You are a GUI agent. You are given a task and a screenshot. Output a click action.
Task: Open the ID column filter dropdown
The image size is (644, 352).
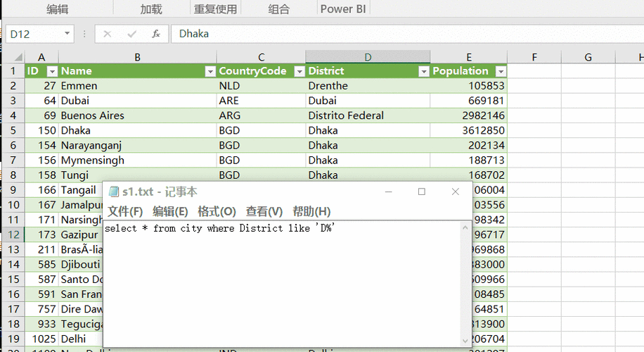click(x=52, y=72)
